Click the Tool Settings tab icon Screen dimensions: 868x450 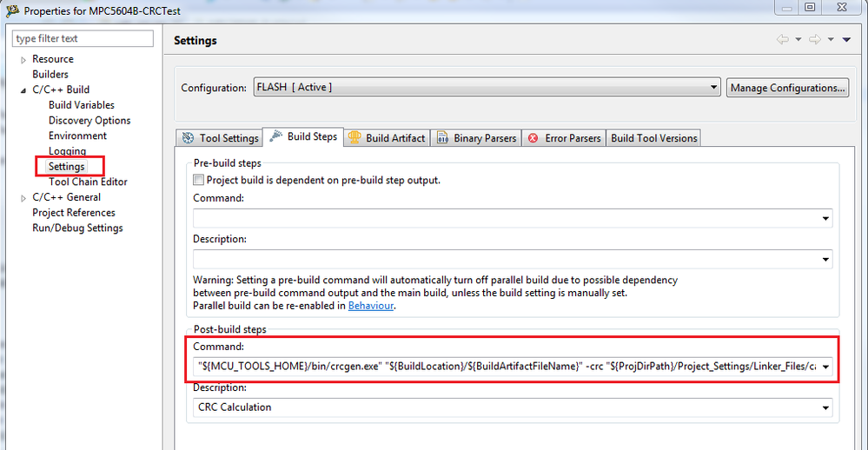(189, 138)
